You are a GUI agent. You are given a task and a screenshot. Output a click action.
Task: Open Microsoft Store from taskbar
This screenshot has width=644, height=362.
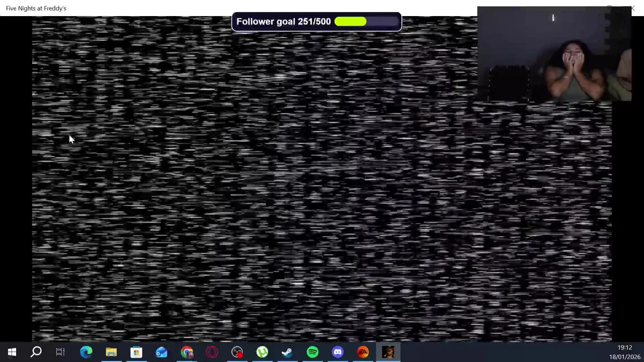[136, 352]
